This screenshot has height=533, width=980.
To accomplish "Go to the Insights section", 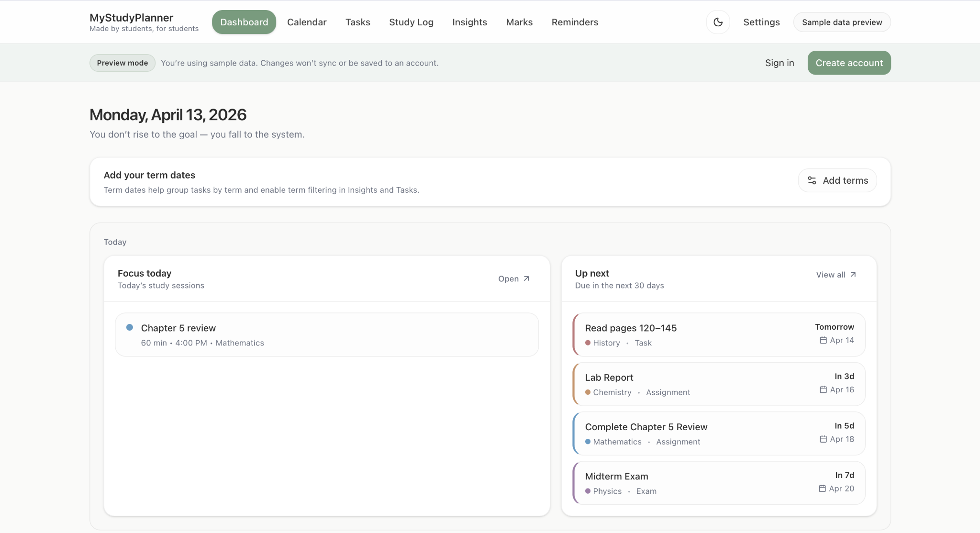I will [x=469, y=22].
